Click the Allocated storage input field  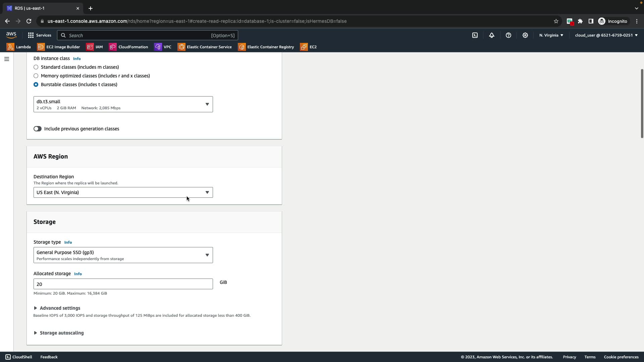pyautogui.click(x=123, y=284)
